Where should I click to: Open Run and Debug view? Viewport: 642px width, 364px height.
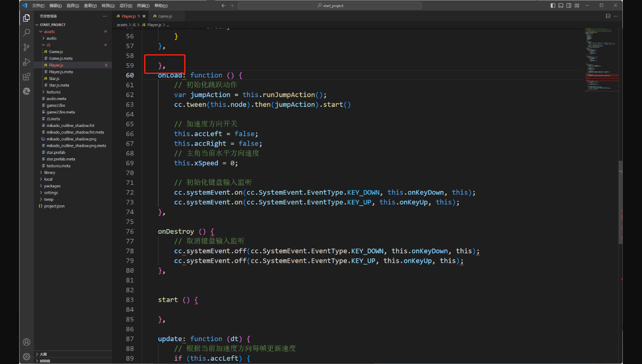(x=27, y=62)
